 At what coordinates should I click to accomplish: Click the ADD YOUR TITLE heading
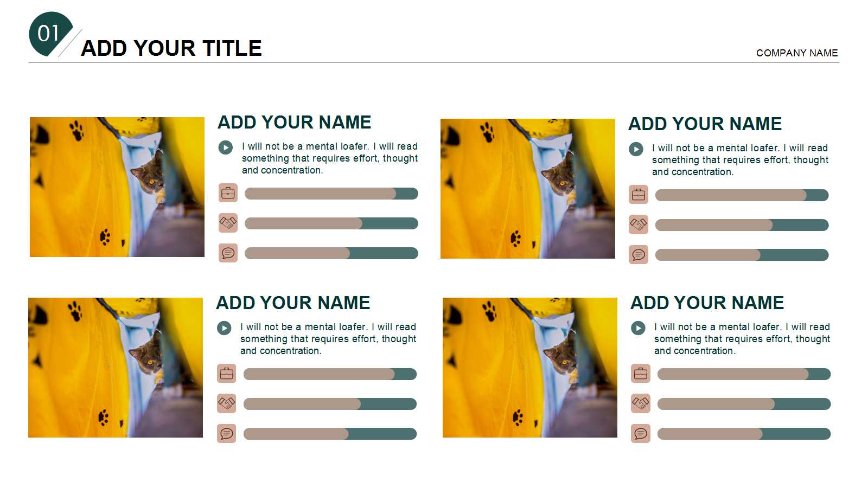(x=171, y=48)
